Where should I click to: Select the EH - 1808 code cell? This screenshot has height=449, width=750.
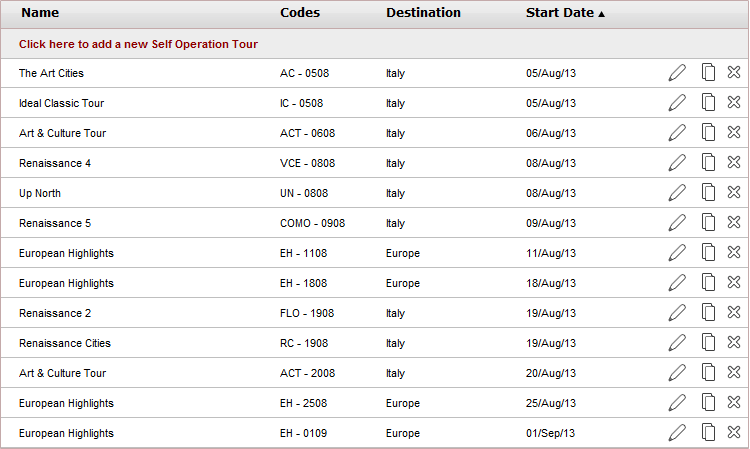(304, 283)
